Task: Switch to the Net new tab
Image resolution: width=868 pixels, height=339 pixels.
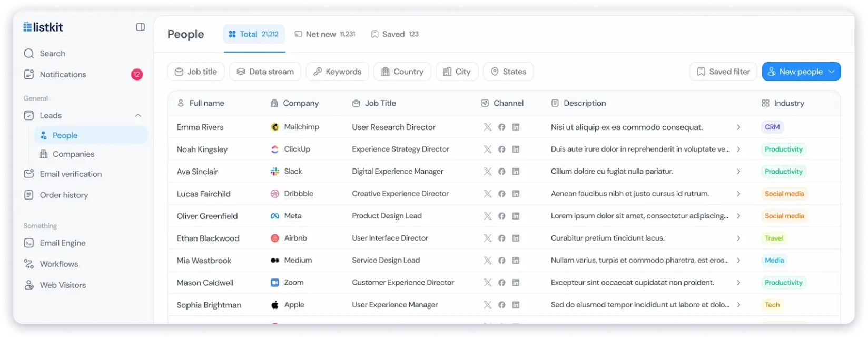Action: 325,34
